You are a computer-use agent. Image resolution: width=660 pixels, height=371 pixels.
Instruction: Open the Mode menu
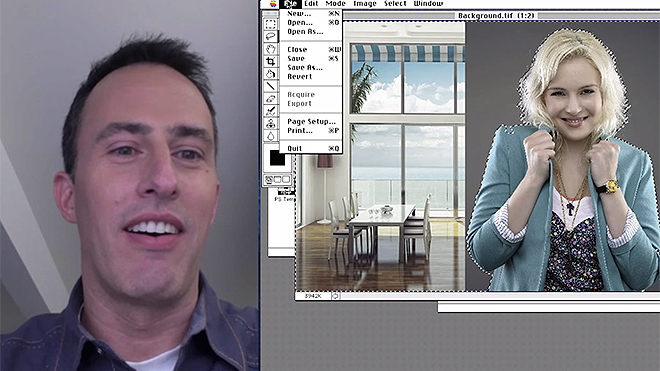point(335,4)
